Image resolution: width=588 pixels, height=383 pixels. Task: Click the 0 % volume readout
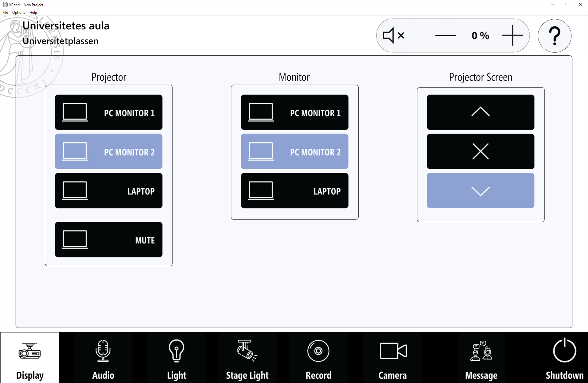(480, 36)
